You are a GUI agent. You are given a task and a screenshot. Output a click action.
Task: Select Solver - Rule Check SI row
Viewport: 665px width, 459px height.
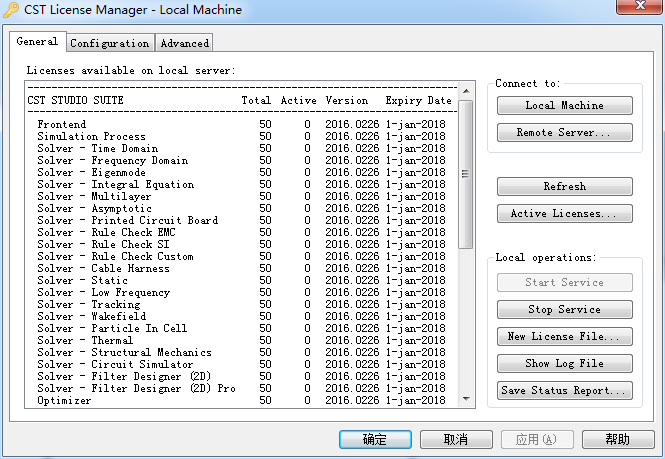(x=241, y=244)
